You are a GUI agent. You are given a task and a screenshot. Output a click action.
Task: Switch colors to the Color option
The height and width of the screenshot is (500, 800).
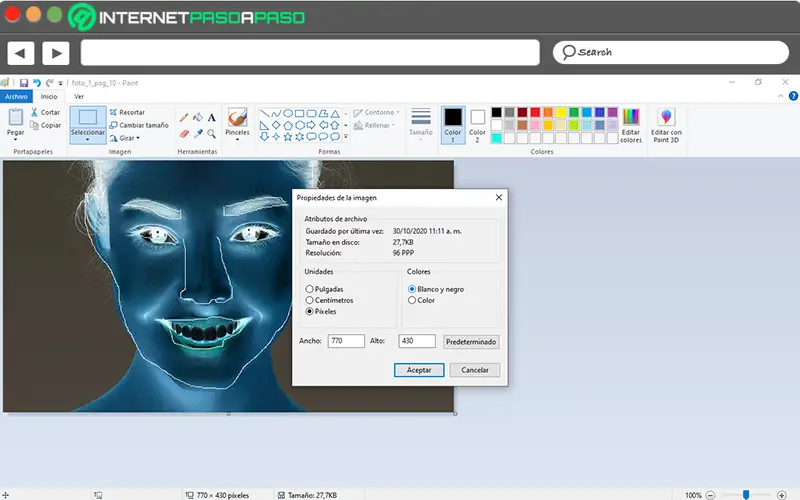[x=412, y=300]
